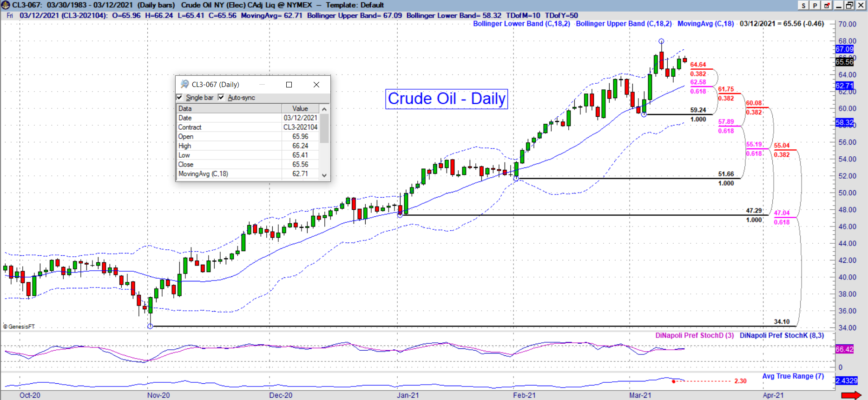The width and height of the screenshot is (868, 400).
Task: Click the Close row label in the data table
Action: 185,164
